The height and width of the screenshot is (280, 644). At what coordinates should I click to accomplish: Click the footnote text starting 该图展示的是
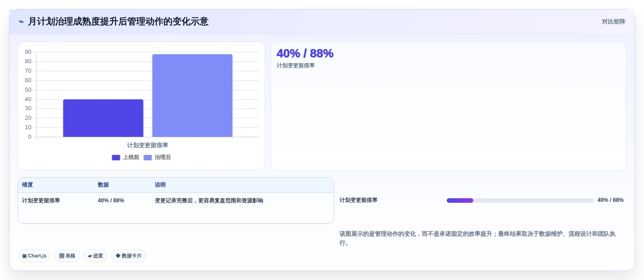[x=477, y=238]
